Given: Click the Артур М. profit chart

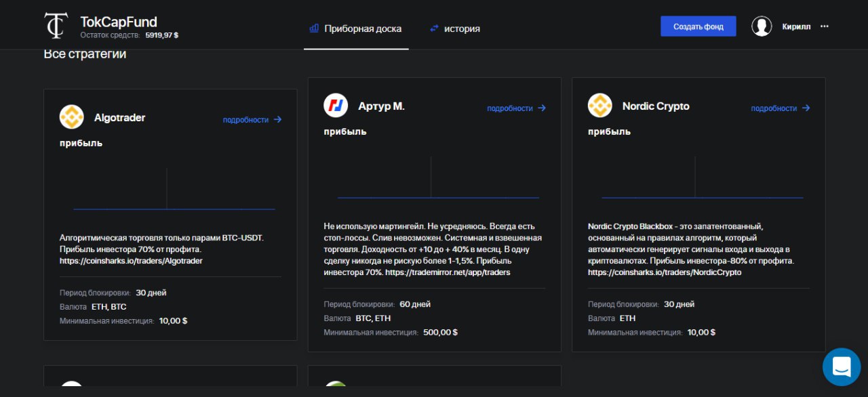Looking at the screenshot, I should coord(438,178).
